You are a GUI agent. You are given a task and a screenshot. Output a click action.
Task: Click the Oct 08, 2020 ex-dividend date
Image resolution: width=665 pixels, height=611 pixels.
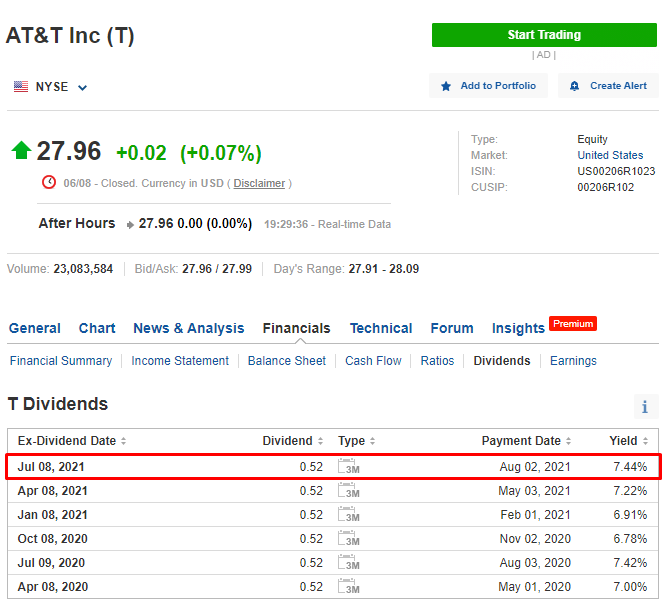pos(53,538)
